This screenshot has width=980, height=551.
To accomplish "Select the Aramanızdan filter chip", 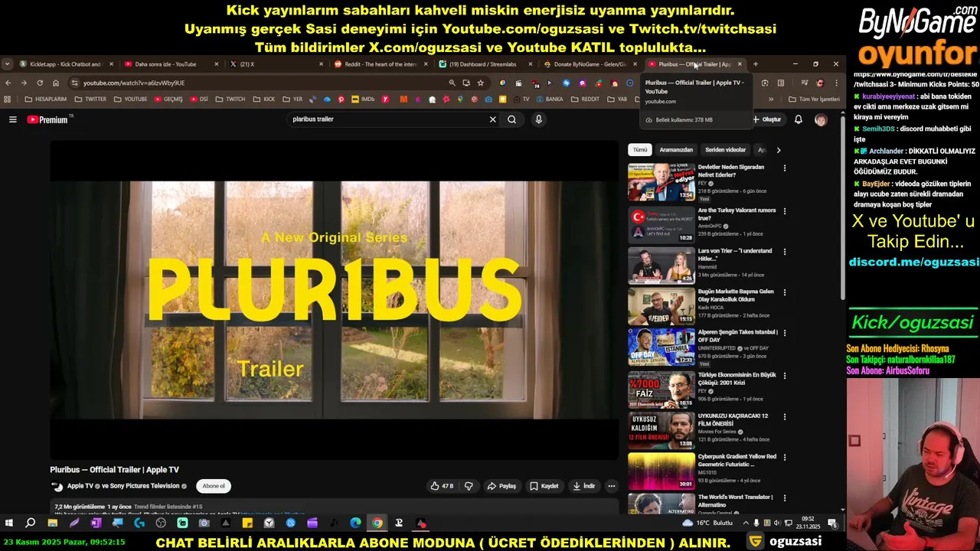I will coord(676,150).
